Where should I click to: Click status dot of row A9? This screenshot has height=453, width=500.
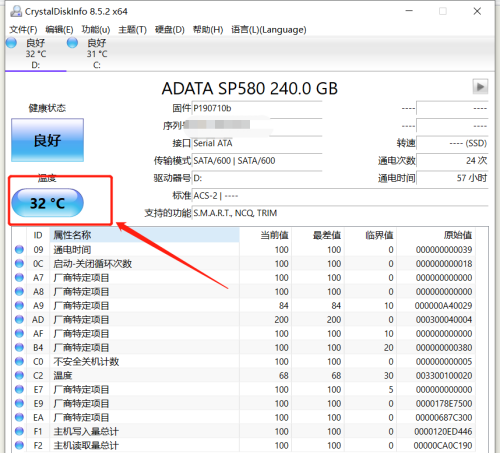point(19,305)
